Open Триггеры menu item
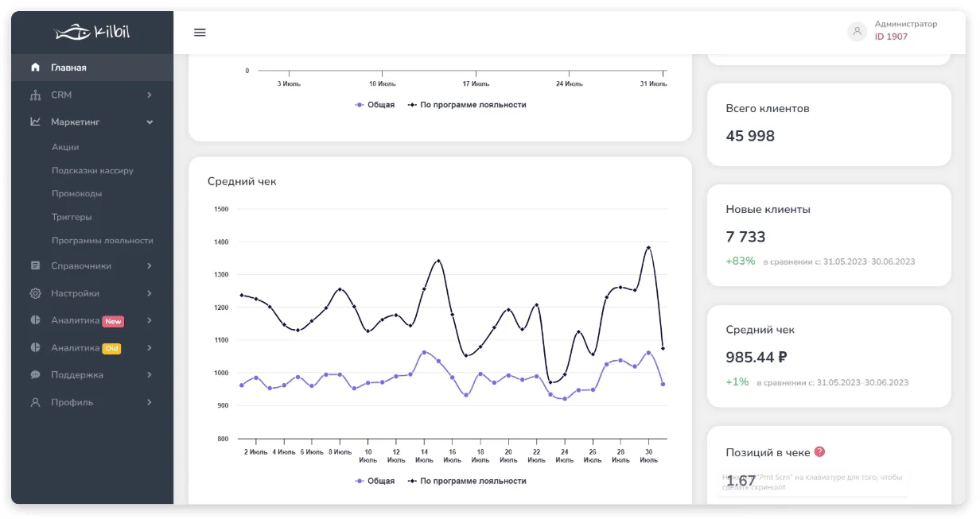This screenshot has width=980, height=519. pyautogui.click(x=72, y=217)
